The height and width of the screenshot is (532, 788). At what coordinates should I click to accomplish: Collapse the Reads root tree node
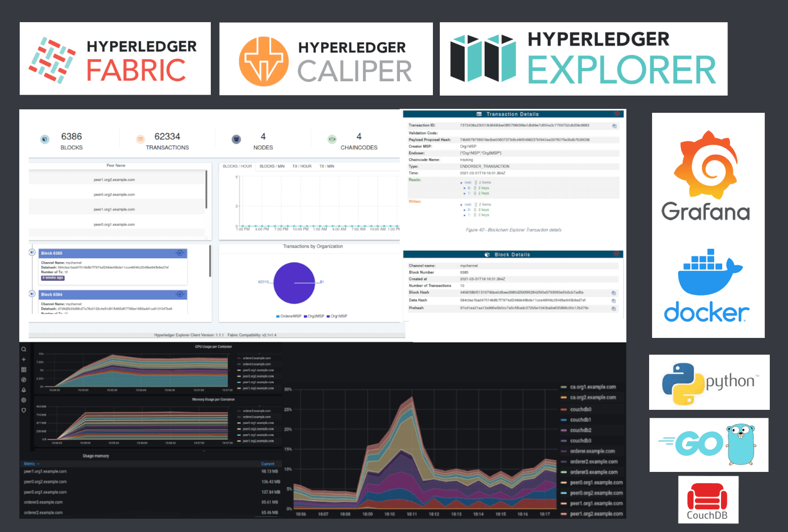point(461,183)
